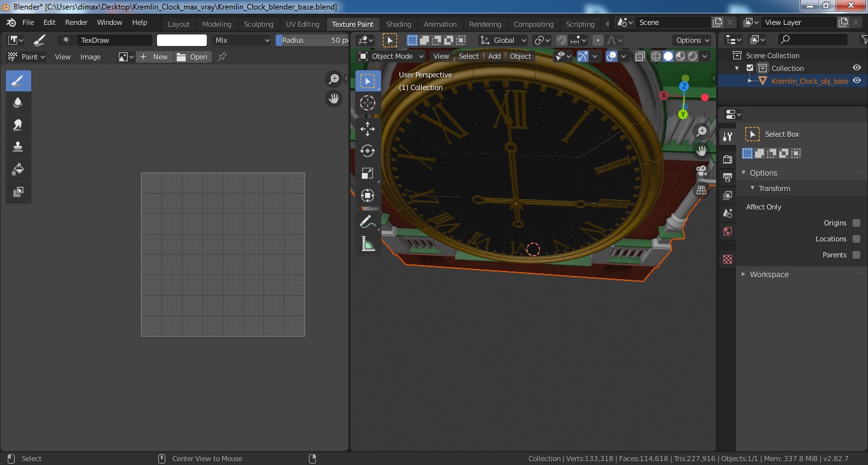Open the Object Mode dropdown
Screen dimensions: 868x465
point(391,56)
